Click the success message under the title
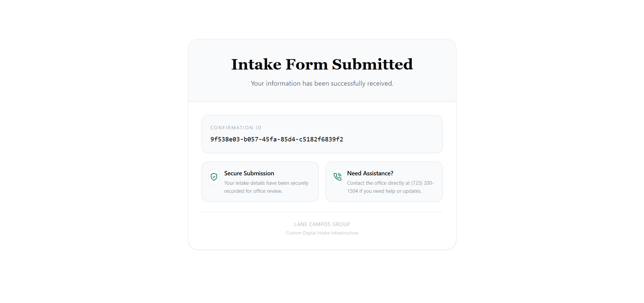This screenshot has height=303, width=644. click(x=322, y=83)
